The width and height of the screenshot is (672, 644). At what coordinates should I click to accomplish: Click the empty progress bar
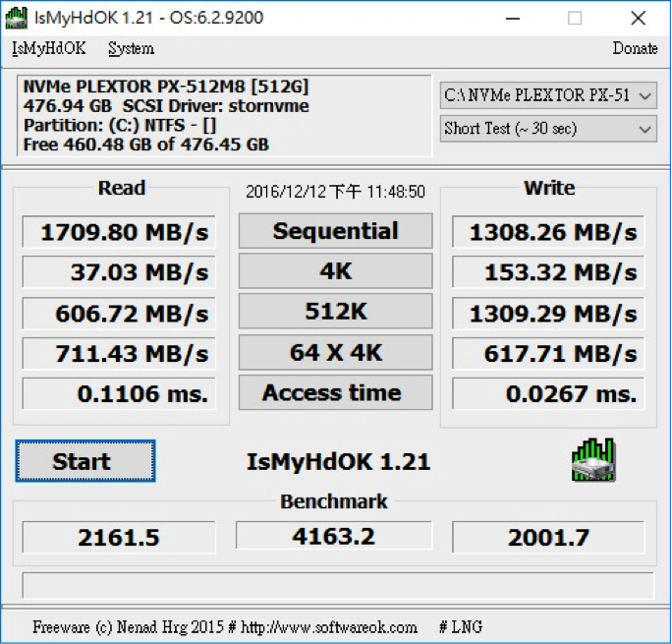pyautogui.click(x=338, y=585)
